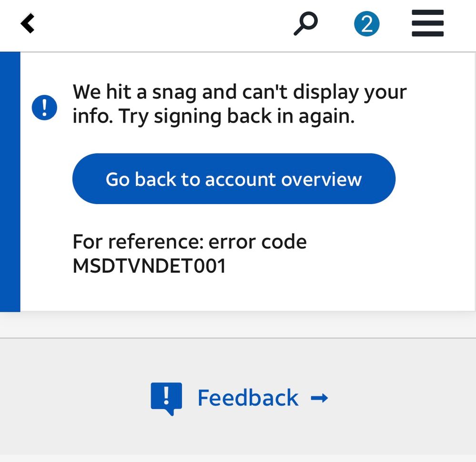Click the blue exclamation alert icon

click(44, 108)
